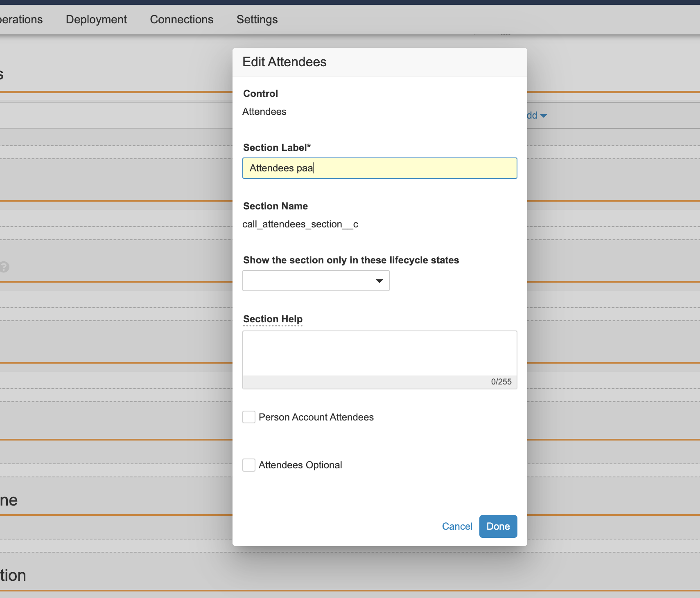Click the Cancel link
The height and width of the screenshot is (598, 700).
[x=457, y=526]
